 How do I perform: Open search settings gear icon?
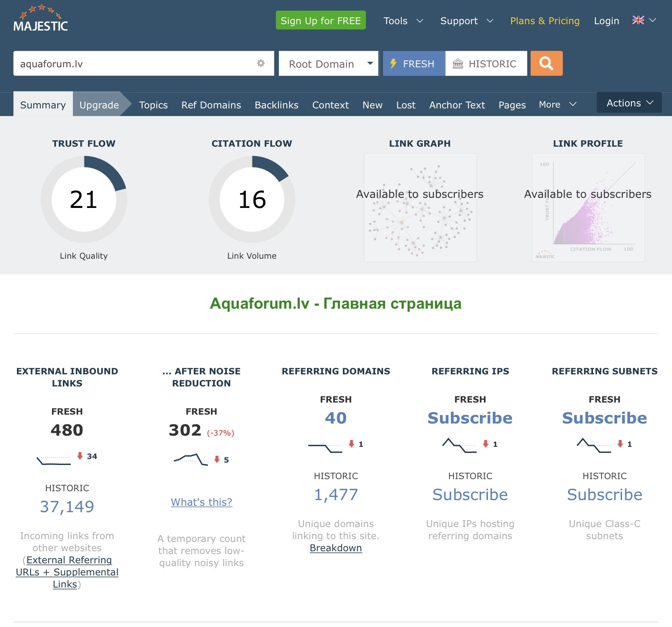[261, 63]
